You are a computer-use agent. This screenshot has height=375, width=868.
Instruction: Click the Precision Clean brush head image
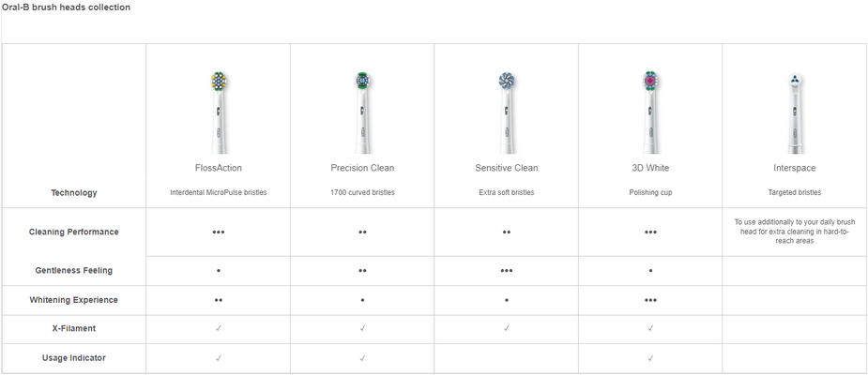pos(362,111)
